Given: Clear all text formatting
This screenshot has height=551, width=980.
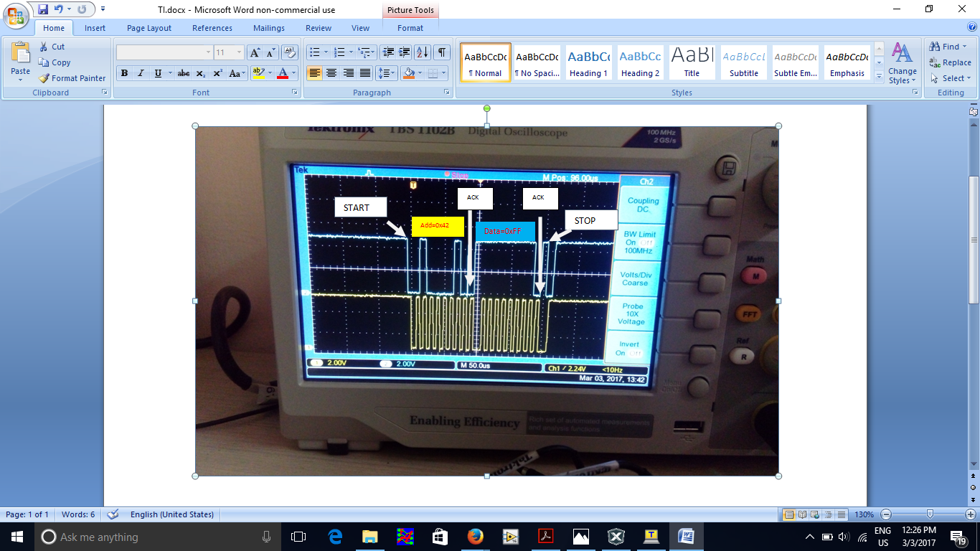Looking at the screenshot, I should pyautogui.click(x=290, y=52).
